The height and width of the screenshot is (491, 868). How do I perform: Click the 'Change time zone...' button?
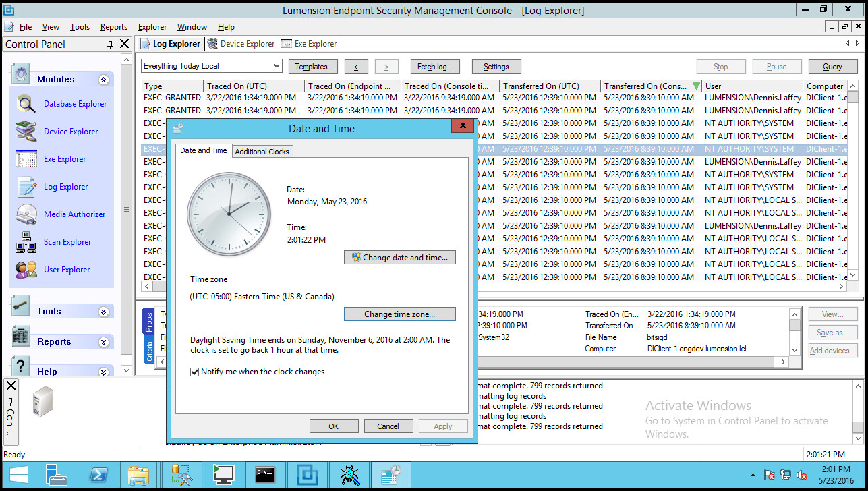[399, 314]
